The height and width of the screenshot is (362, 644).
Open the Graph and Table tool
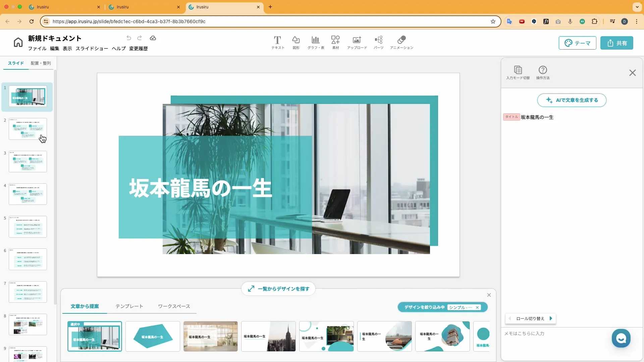[316, 40]
